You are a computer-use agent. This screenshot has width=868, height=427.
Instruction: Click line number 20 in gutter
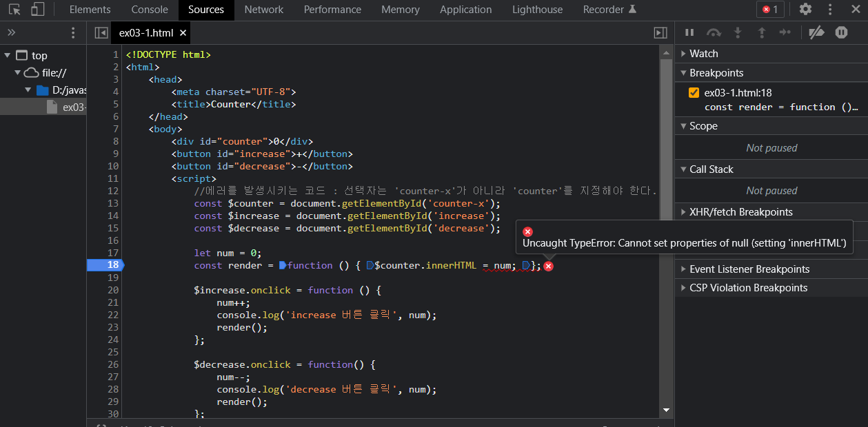point(113,290)
